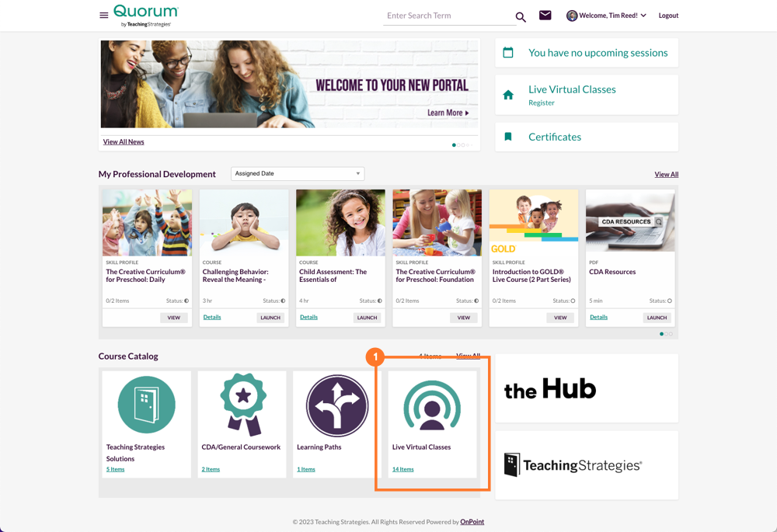Expand the Welcome, Tim Reed user menu

(607, 16)
